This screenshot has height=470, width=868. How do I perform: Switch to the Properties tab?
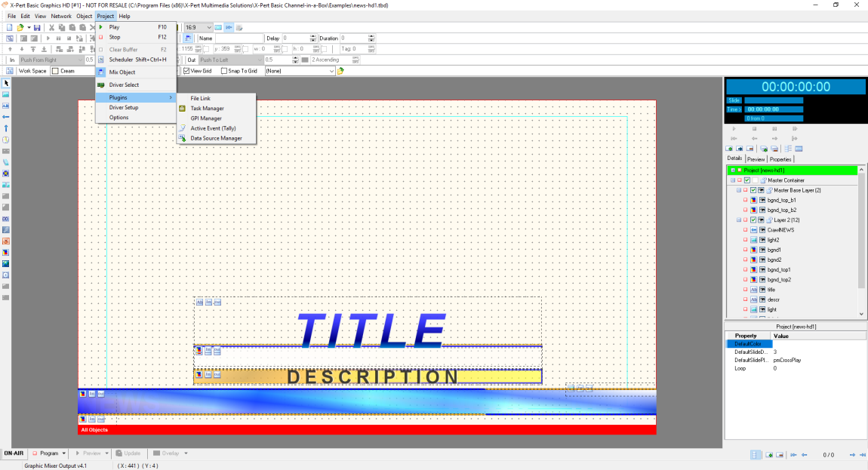780,159
